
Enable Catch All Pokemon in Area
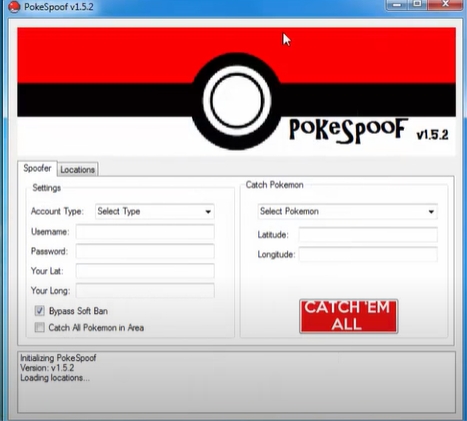[39, 328]
